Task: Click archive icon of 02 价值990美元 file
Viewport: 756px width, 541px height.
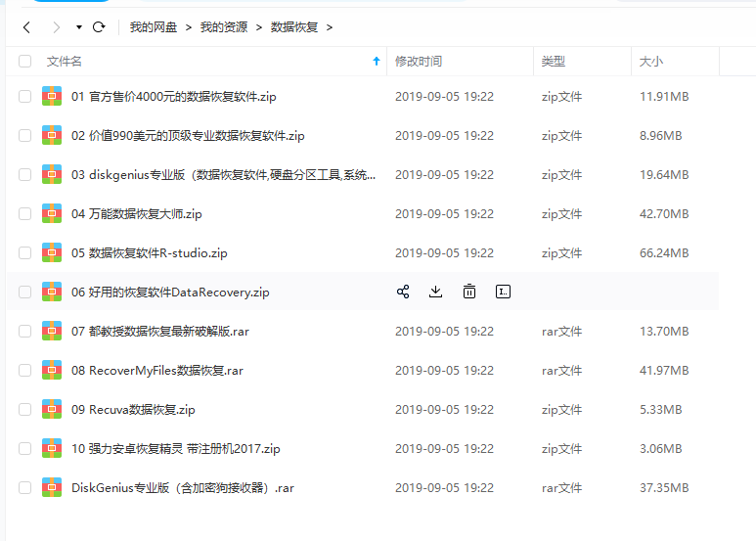Action: pyautogui.click(x=52, y=135)
